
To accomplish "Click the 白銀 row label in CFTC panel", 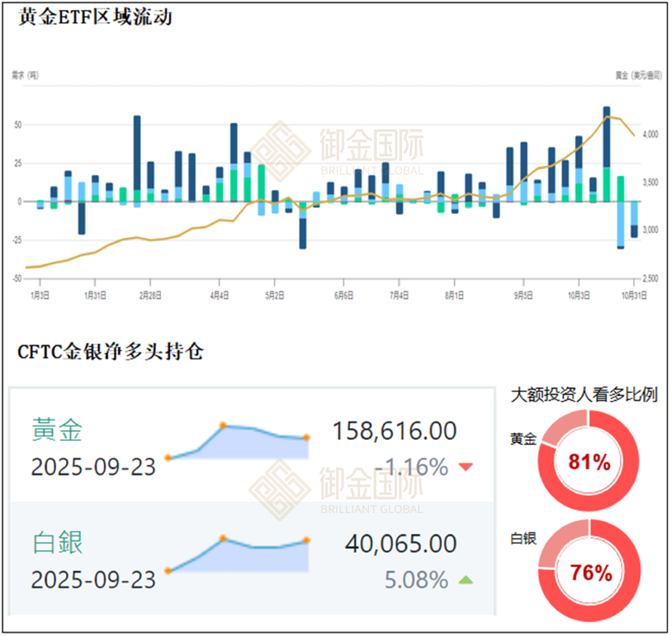I will [x=57, y=542].
